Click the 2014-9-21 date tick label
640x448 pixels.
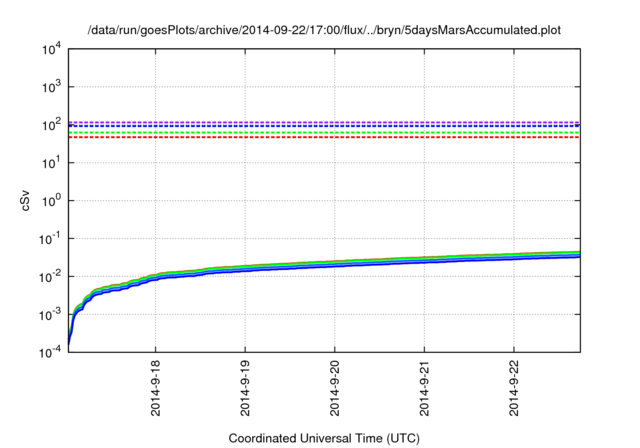tap(424, 388)
